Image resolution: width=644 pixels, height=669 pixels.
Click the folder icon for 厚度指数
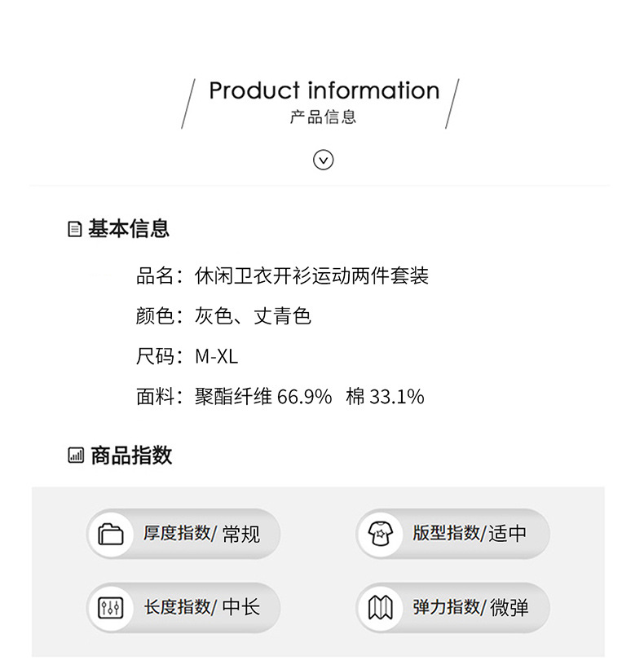tap(111, 535)
